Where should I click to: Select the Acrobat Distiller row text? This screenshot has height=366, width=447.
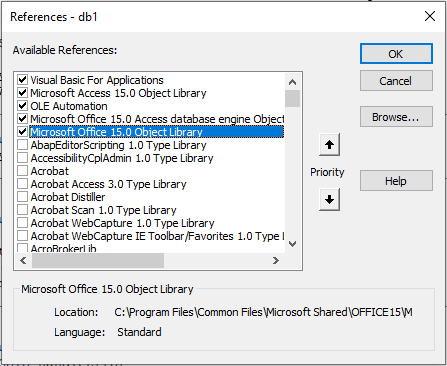pyautogui.click(x=68, y=197)
